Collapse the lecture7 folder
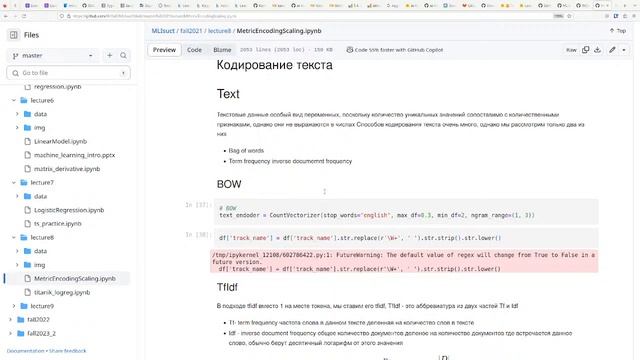Screen dimensions: 640x360 click(14, 183)
